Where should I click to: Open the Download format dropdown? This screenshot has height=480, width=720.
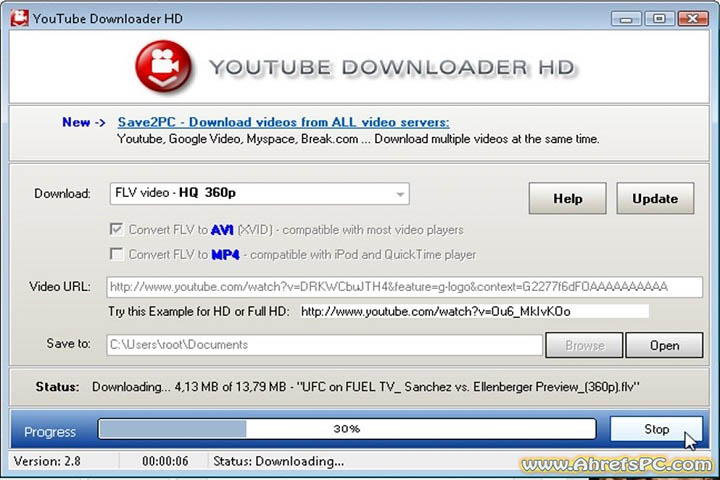[x=259, y=193]
